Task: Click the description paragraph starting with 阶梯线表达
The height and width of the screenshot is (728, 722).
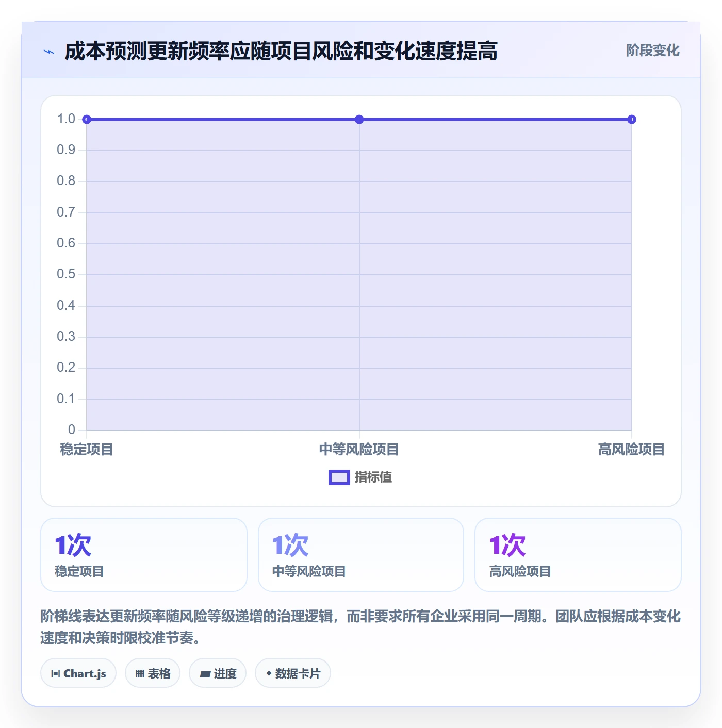Action: pyautogui.click(x=361, y=627)
